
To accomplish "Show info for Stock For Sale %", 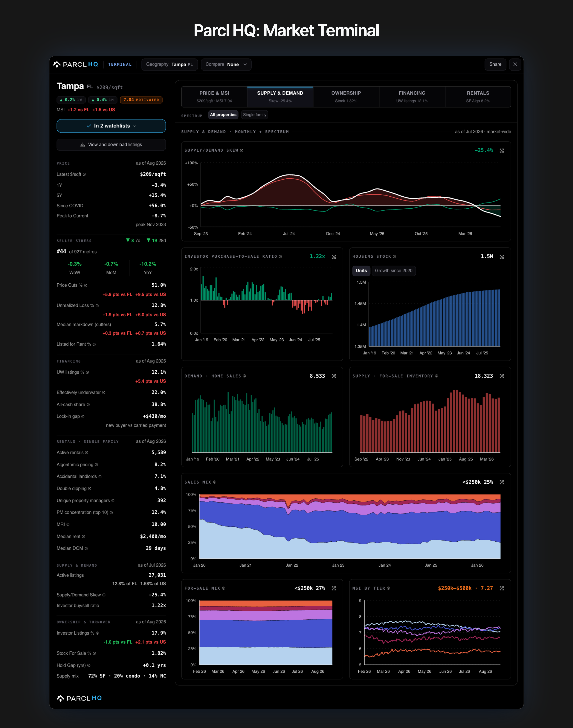I will pyautogui.click(x=94, y=653).
